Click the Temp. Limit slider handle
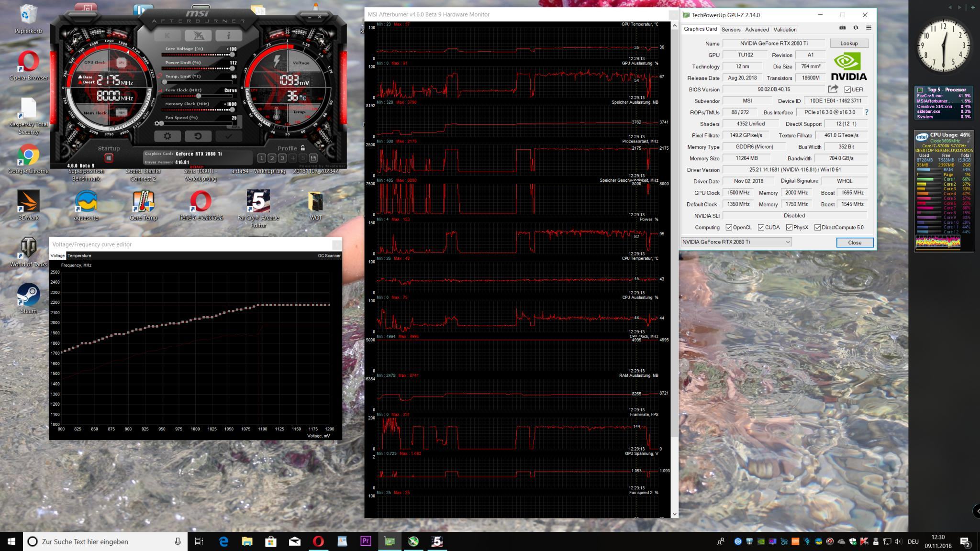The width and height of the screenshot is (980, 551). pos(165,82)
